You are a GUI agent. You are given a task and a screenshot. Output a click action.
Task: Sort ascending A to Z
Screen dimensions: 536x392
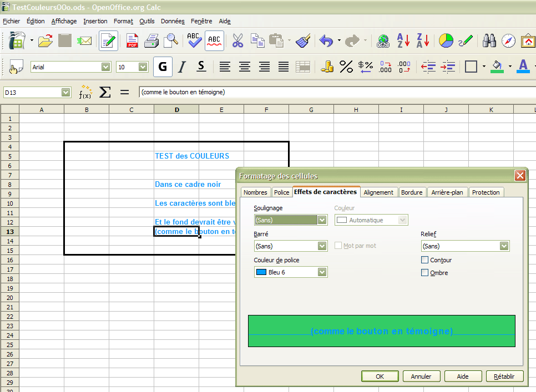(403, 40)
